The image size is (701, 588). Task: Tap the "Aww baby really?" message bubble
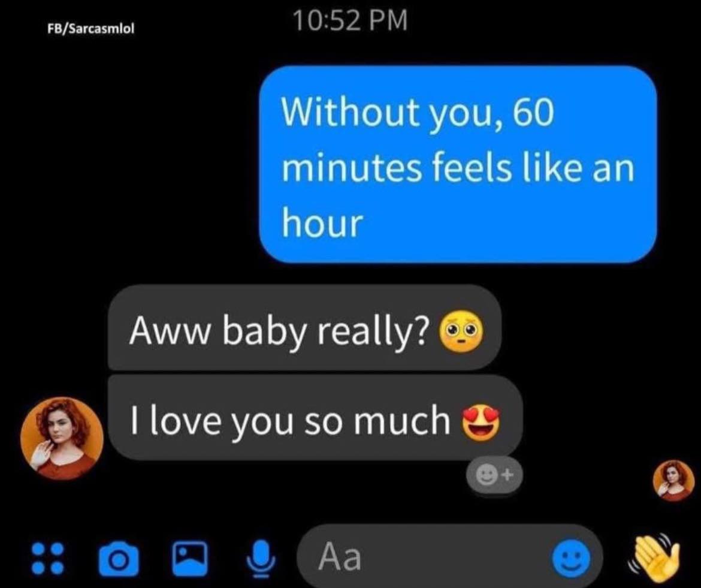click(304, 328)
